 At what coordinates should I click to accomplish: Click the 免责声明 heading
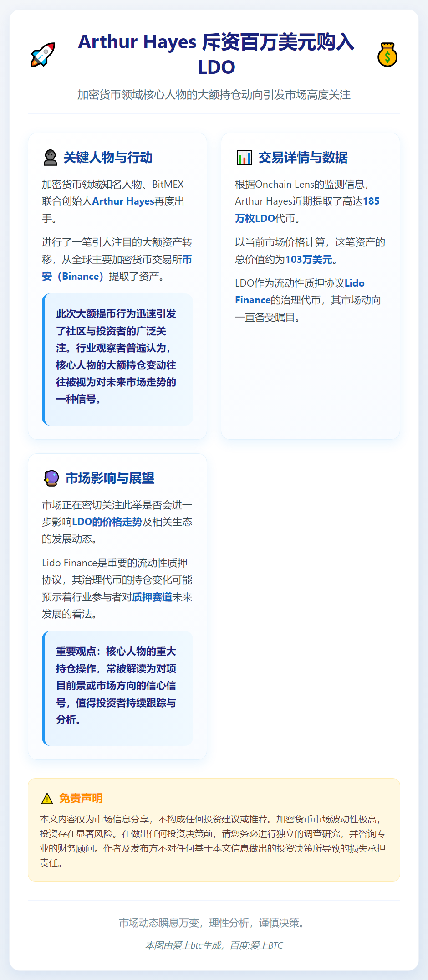[x=81, y=798]
